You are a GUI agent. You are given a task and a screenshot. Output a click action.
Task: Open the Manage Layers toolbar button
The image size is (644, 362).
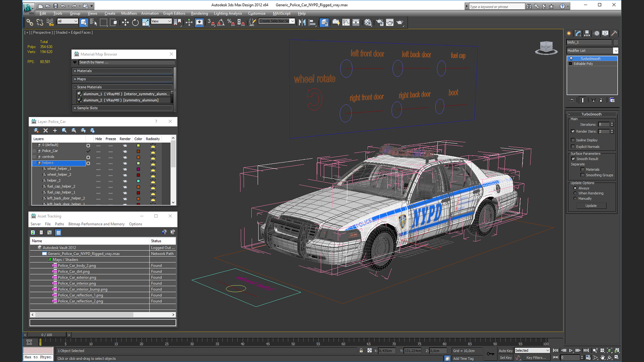pyautogui.click(x=324, y=22)
